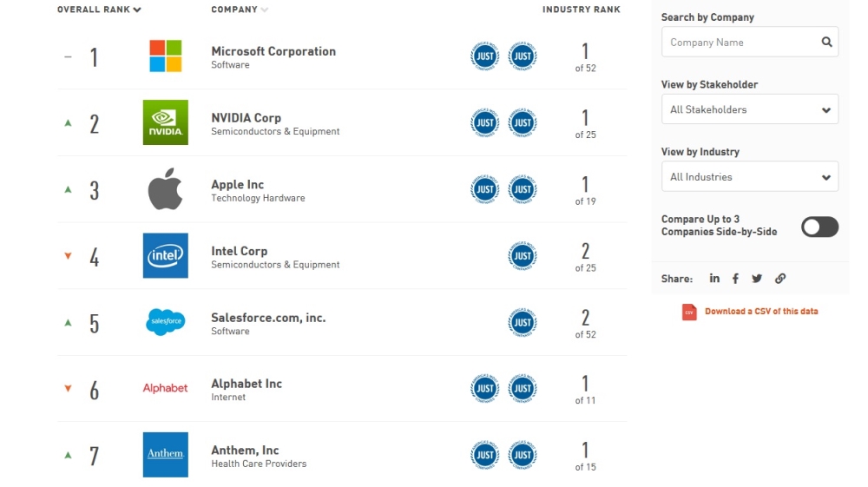Image resolution: width=868 pixels, height=487 pixels.
Task: Sort by Overall Rank column header
Action: [x=99, y=10]
